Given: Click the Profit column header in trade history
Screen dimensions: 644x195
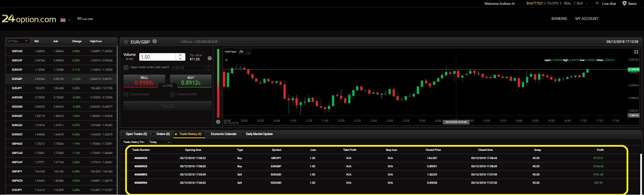Looking at the screenshot, I should click(600, 150).
